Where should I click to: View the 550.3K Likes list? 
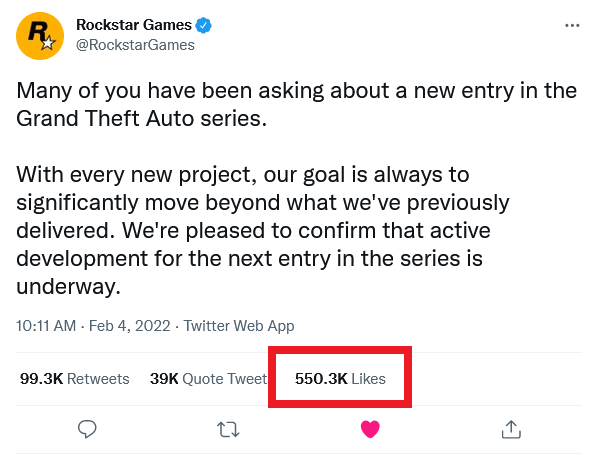(x=340, y=379)
